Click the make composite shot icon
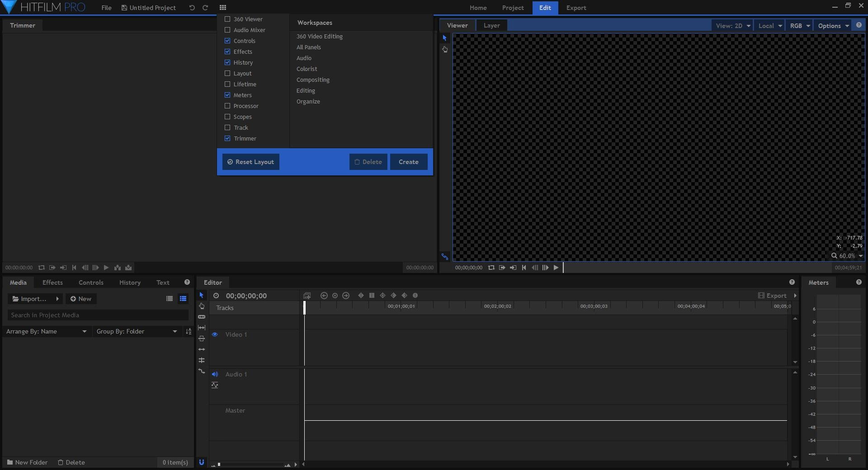This screenshot has height=470, width=868. 307,296
